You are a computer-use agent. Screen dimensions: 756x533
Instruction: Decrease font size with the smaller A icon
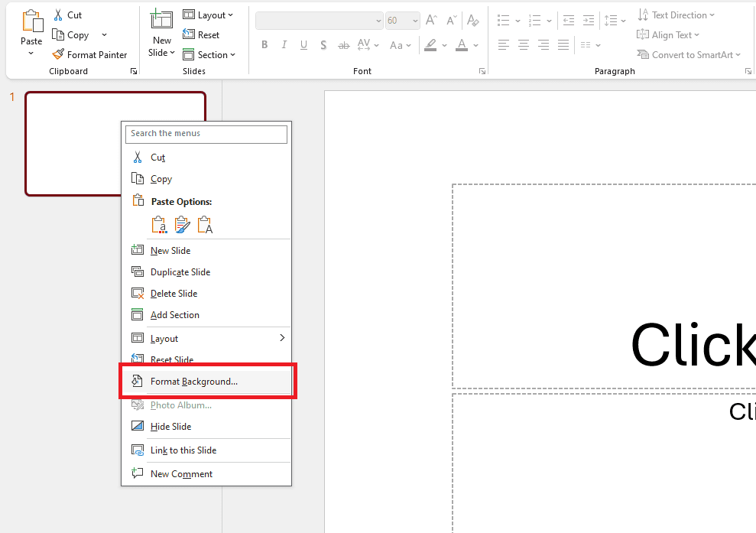[451, 20]
